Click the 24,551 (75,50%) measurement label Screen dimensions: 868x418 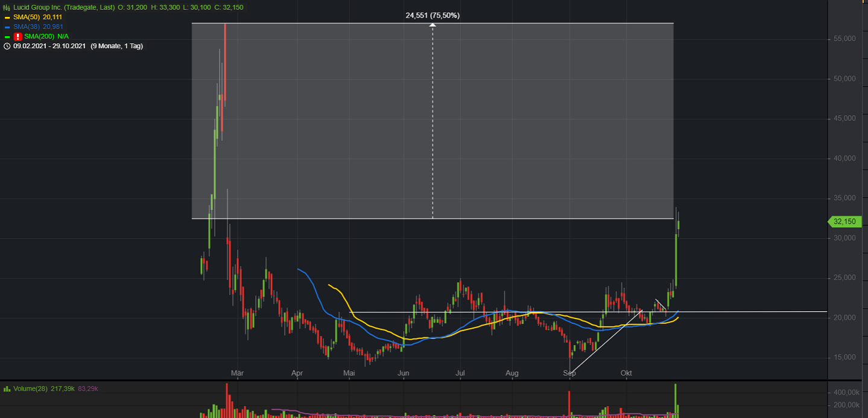432,15
